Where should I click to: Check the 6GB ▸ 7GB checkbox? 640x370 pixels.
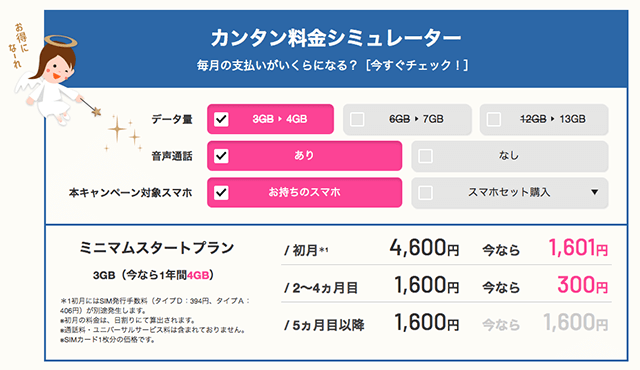tap(357, 120)
